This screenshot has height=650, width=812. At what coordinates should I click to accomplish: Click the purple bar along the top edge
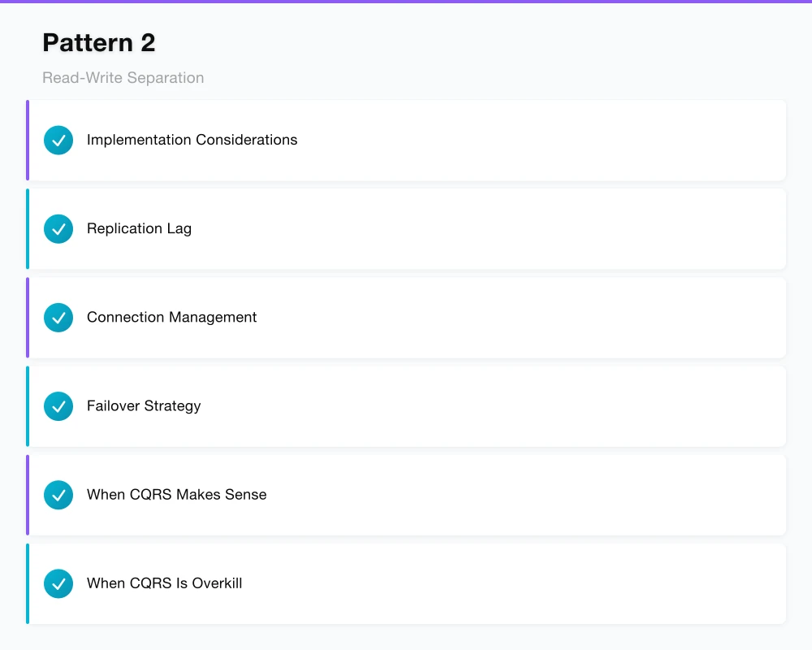click(406, 2)
